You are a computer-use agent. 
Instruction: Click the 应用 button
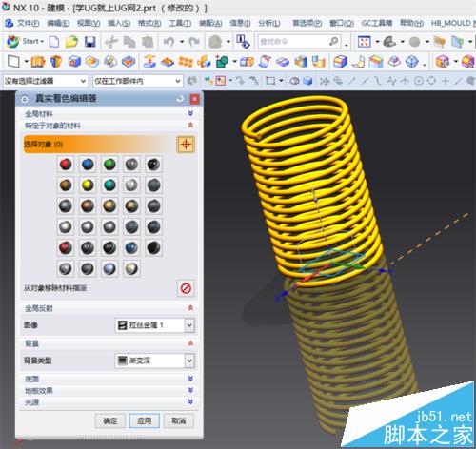145,421
